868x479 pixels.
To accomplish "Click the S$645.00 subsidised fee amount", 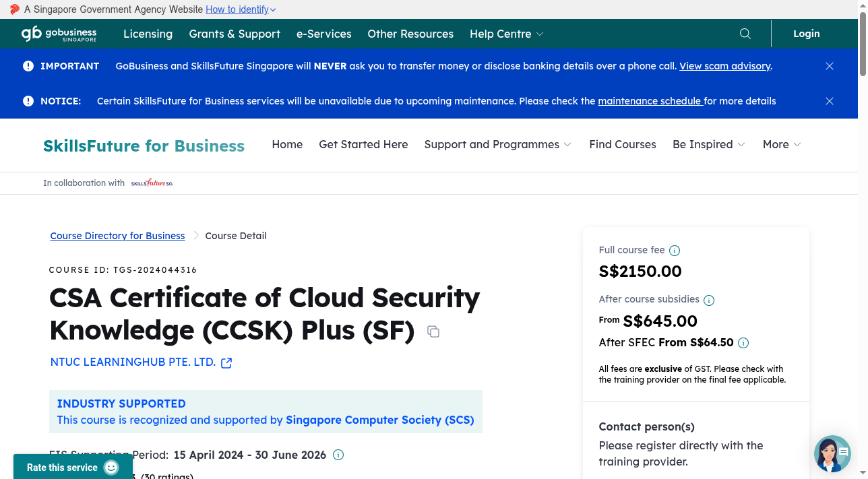I will (660, 321).
